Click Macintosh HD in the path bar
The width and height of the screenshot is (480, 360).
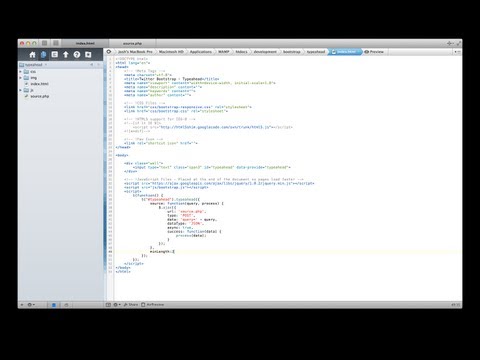pyautogui.click(x=171, y=52)
